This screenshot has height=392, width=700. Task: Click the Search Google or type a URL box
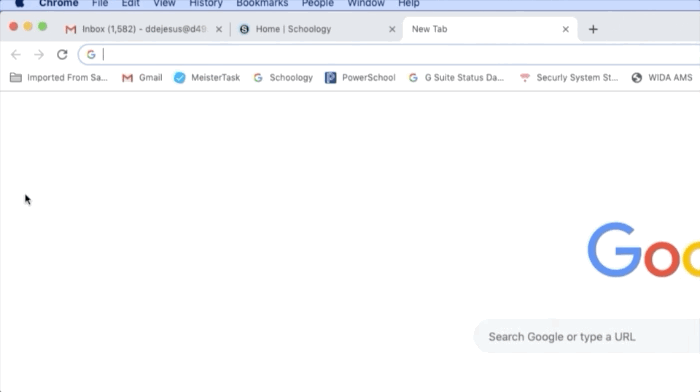tap(587, 337)
